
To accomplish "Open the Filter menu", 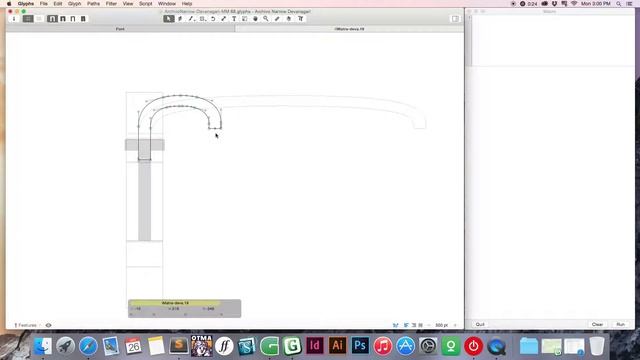I will pyautogui.click(x=111, y=4).
